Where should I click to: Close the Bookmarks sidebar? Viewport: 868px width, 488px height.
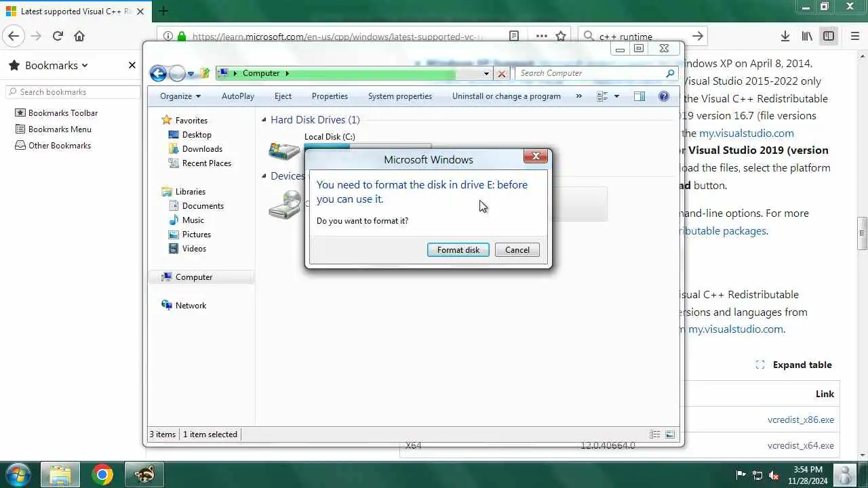(132, 65)
